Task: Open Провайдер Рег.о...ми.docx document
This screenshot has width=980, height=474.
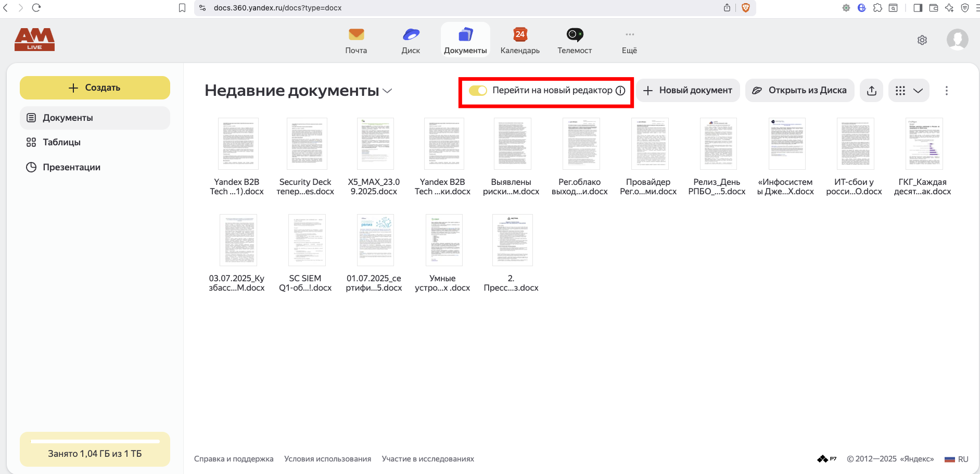Action: [648, 157]
